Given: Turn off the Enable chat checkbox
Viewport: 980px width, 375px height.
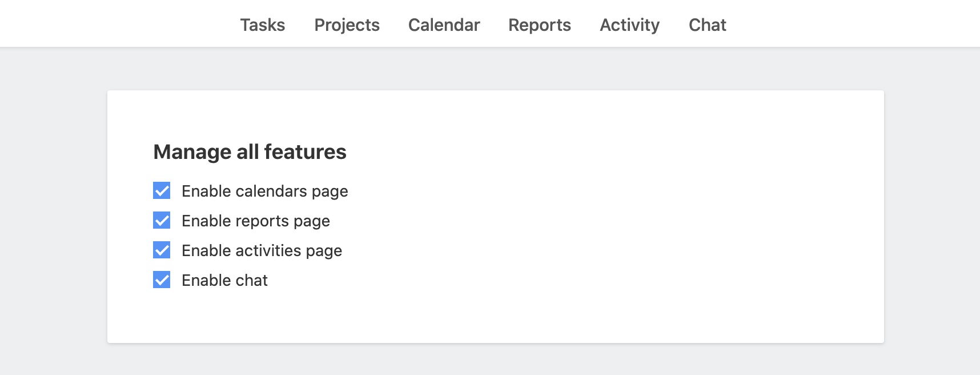Looking at the screenshot, I should [162, 280].
